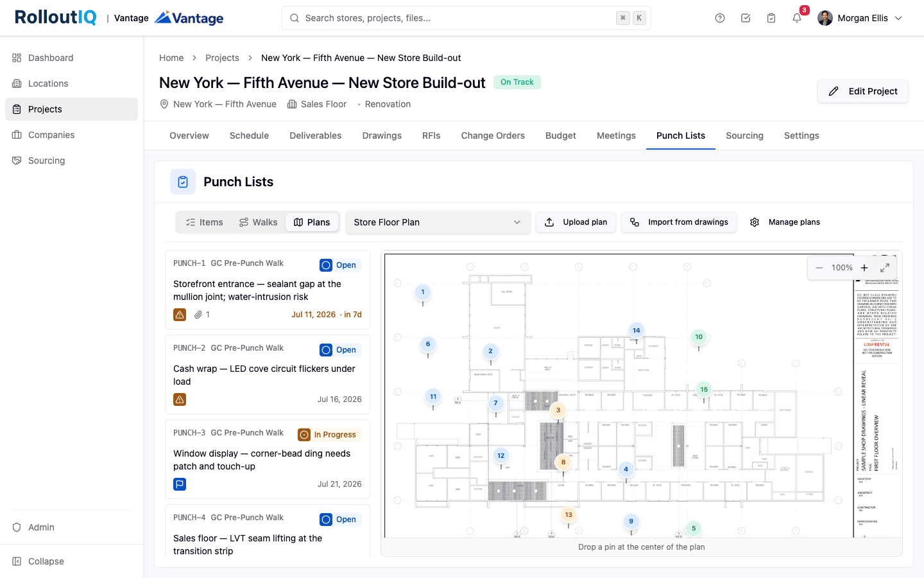This screenshot has height=578, width=924.
Task: Collapse the sidebar
Action: point(71,561)
